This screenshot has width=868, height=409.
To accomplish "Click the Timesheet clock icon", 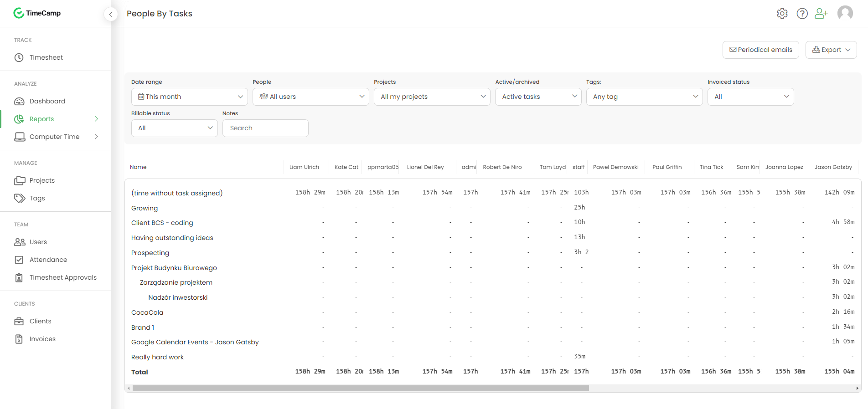I will click(x=19, y=57).
